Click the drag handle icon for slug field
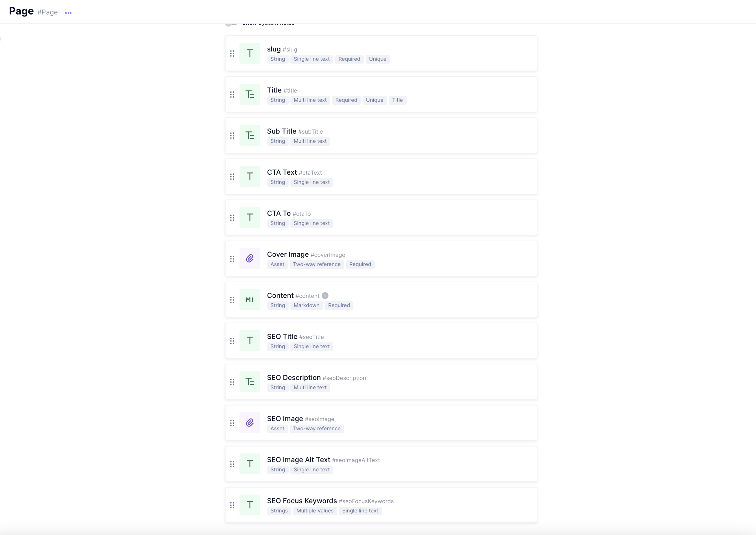The image size is (756, 535). (232, 53)
